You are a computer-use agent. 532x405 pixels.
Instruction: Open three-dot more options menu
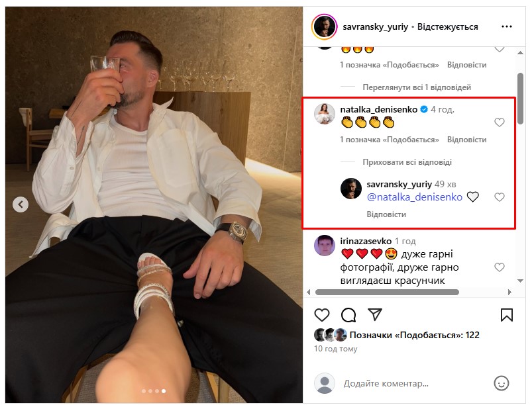tap(507, 27)
